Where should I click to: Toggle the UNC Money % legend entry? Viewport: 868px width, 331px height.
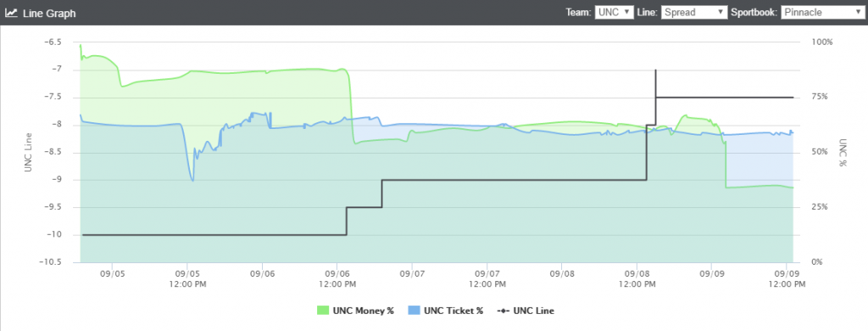tap(355, 311)
